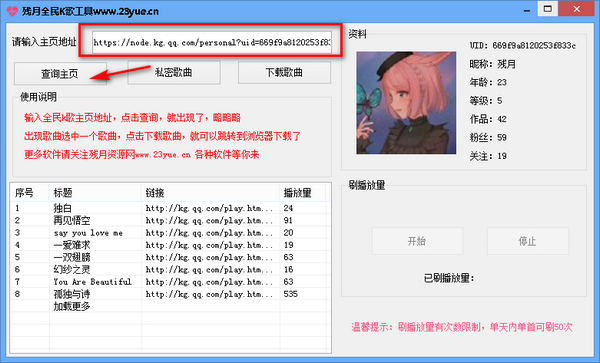The height and width of the screenshot is (363, 600).
Task: Click the 关注: 19 label
Action: point(488,156)
